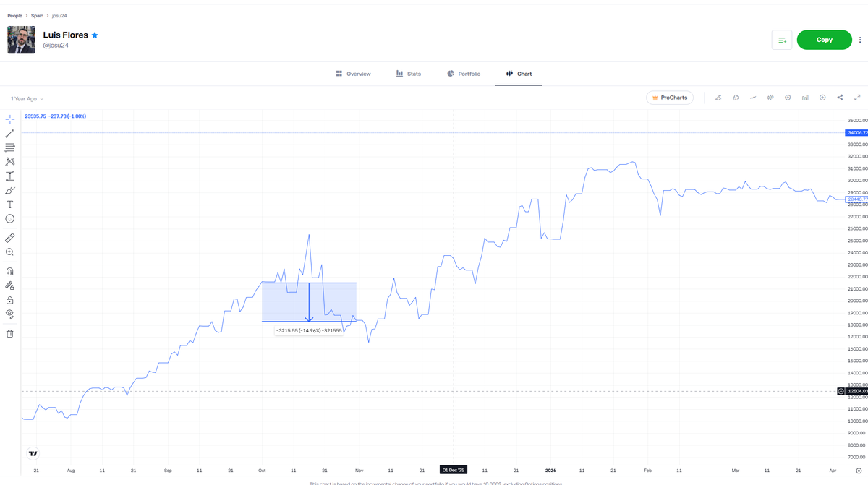Click the add to watchlist icon button
868x485 pixels.
782,40
